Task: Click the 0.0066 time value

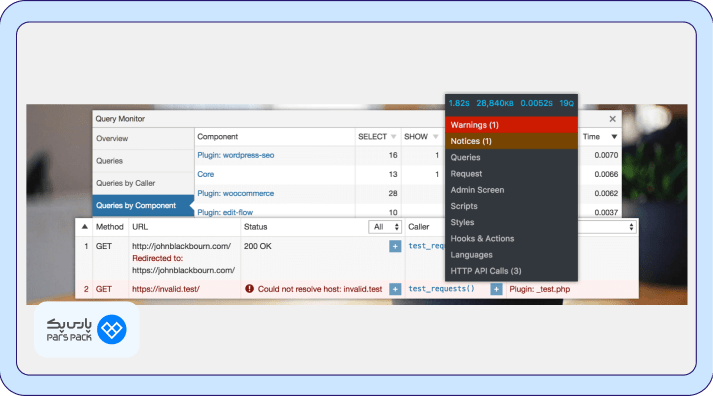Action: [x=606, y=175]
